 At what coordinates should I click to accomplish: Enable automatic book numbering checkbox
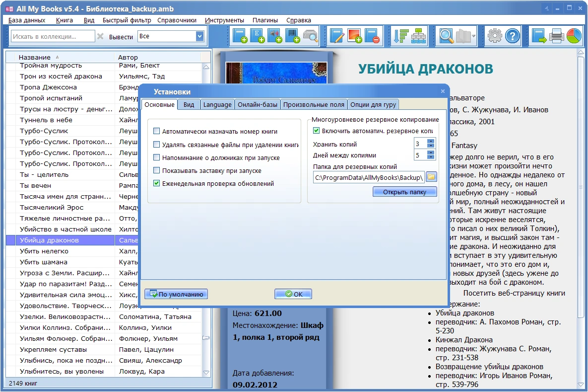click(157, 132)
